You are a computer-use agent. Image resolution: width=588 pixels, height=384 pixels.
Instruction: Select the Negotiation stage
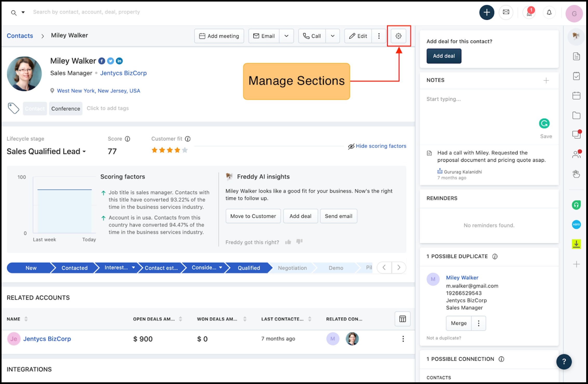292,268
